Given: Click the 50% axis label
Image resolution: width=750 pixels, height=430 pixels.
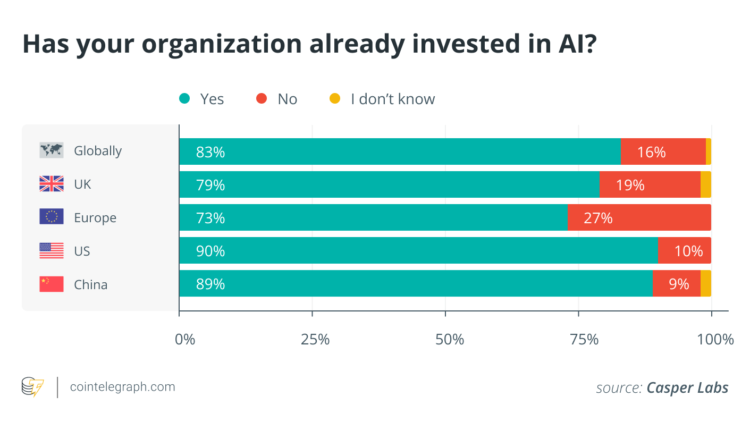Looking at the screenshot, I should tap(449, 339).
